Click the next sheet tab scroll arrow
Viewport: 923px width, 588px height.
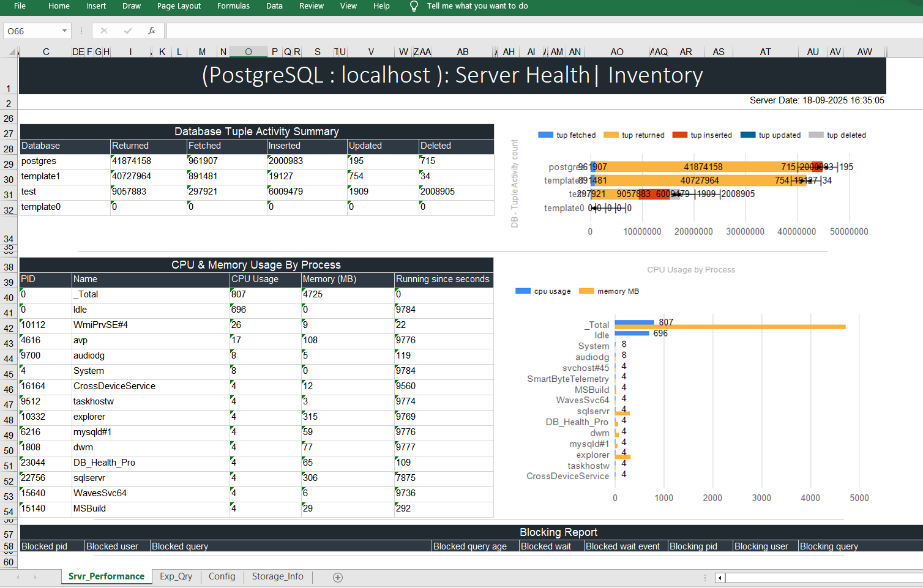35,577
